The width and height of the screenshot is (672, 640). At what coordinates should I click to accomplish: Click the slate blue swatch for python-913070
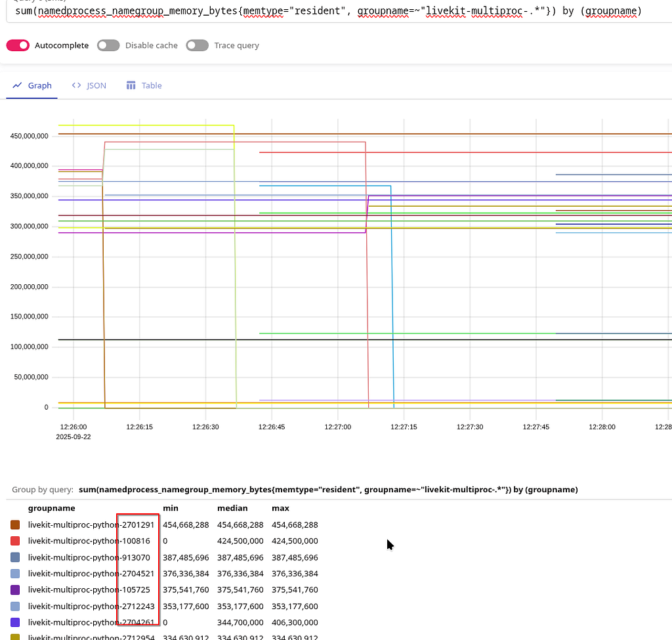[15, 557]
